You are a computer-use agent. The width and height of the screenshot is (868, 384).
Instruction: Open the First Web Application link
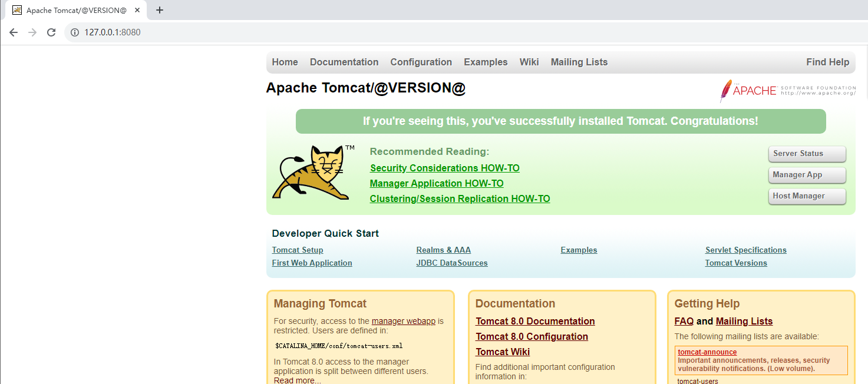click(x=312, y=263)
